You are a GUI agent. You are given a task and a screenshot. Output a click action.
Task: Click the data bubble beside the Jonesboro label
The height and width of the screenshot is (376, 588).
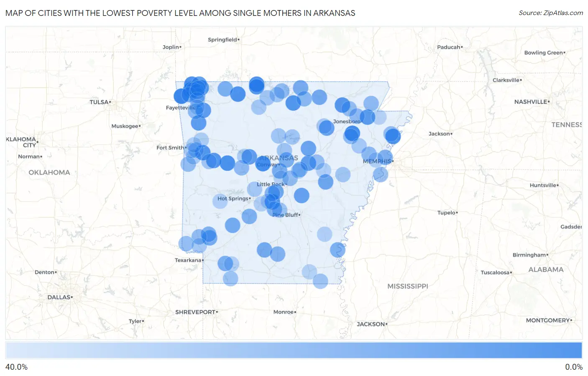(367, 117)
